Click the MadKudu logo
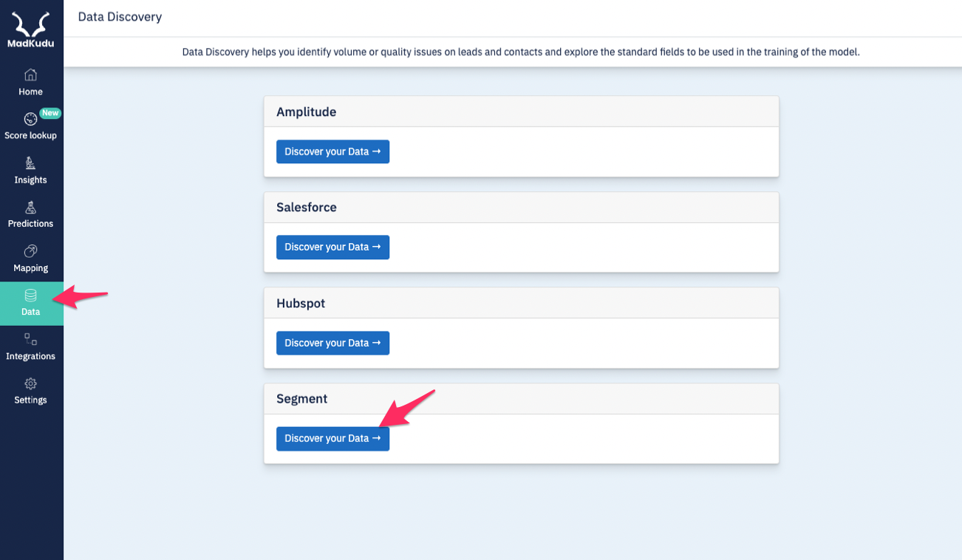The height and width of the screenshot is (560, 962). (x=30, y=29)
